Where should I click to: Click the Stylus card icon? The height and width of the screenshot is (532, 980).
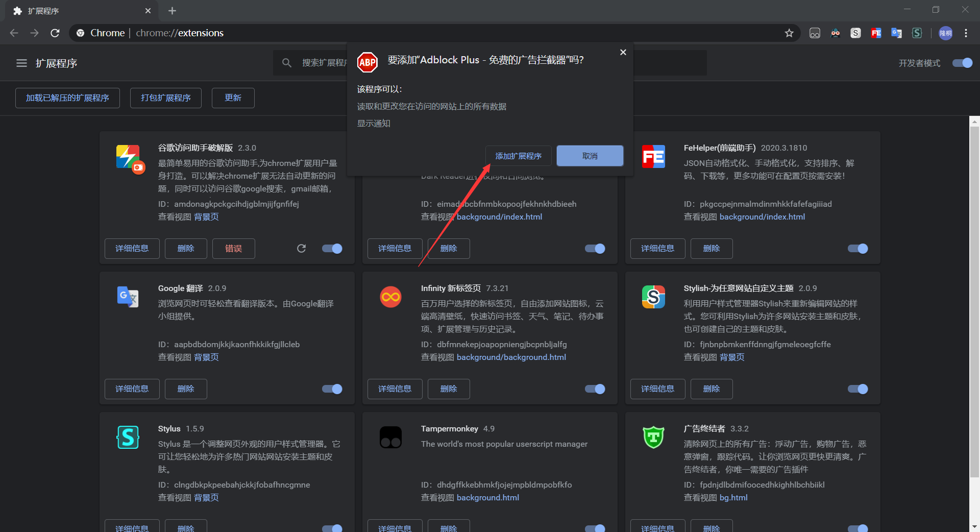pyautogui.click(x=128, y=438)
